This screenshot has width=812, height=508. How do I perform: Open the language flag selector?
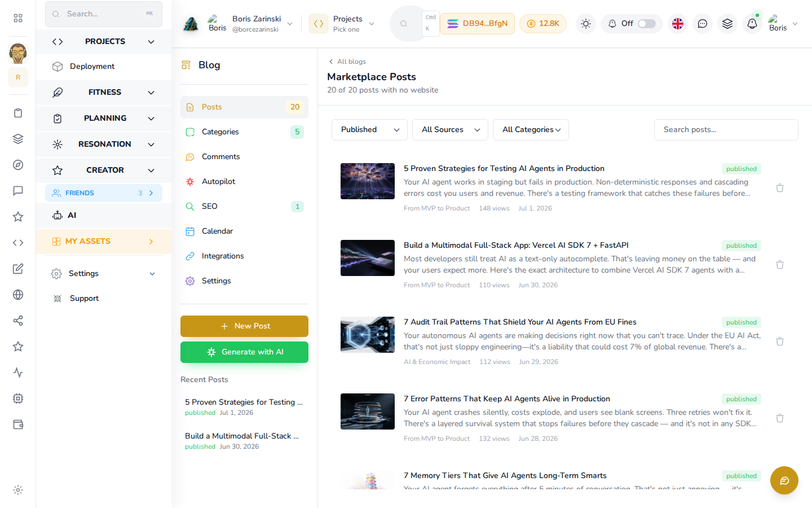point(678,24)
